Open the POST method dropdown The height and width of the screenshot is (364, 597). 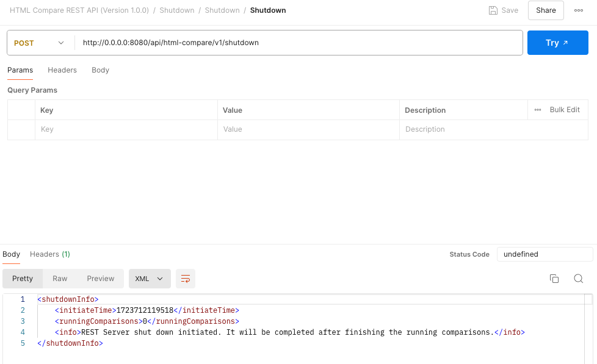pyautogui.click(x=40, y=43)
